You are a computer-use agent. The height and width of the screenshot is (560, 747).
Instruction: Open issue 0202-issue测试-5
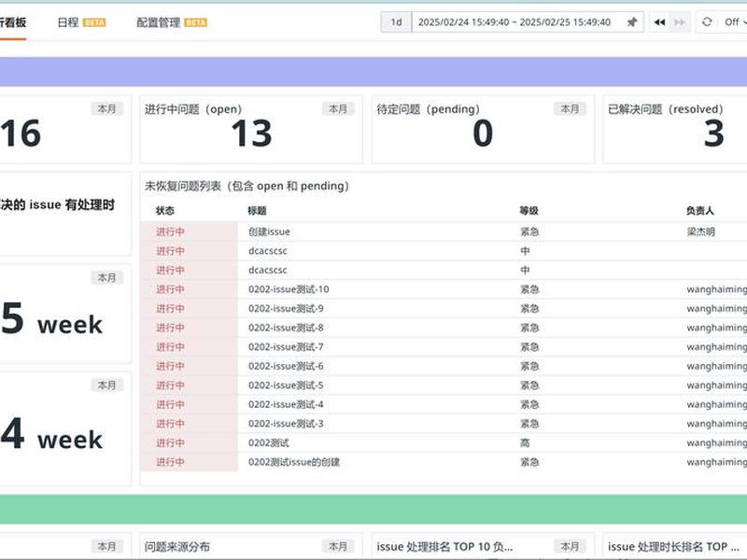tap(286, 385)
